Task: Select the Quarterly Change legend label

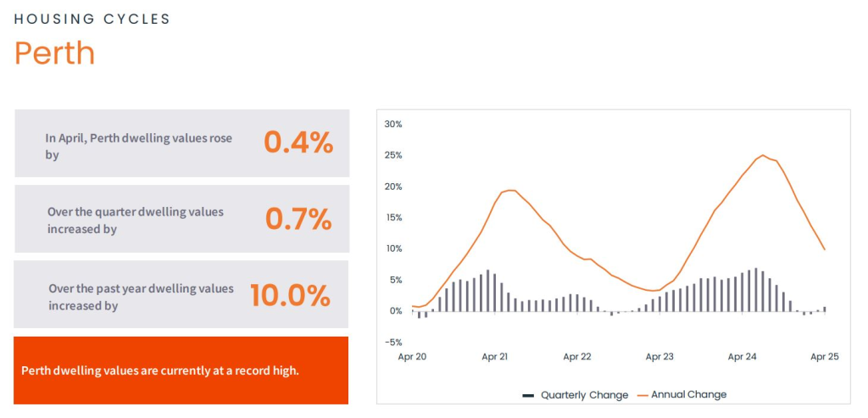Action: [584, 395]
